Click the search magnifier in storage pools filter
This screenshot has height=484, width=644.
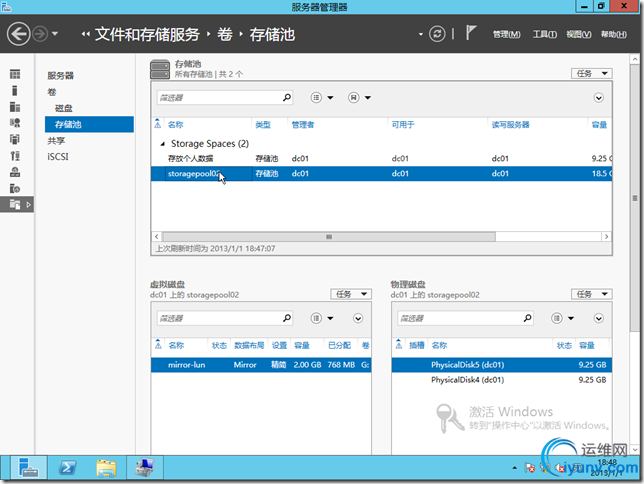pos(287,97)
